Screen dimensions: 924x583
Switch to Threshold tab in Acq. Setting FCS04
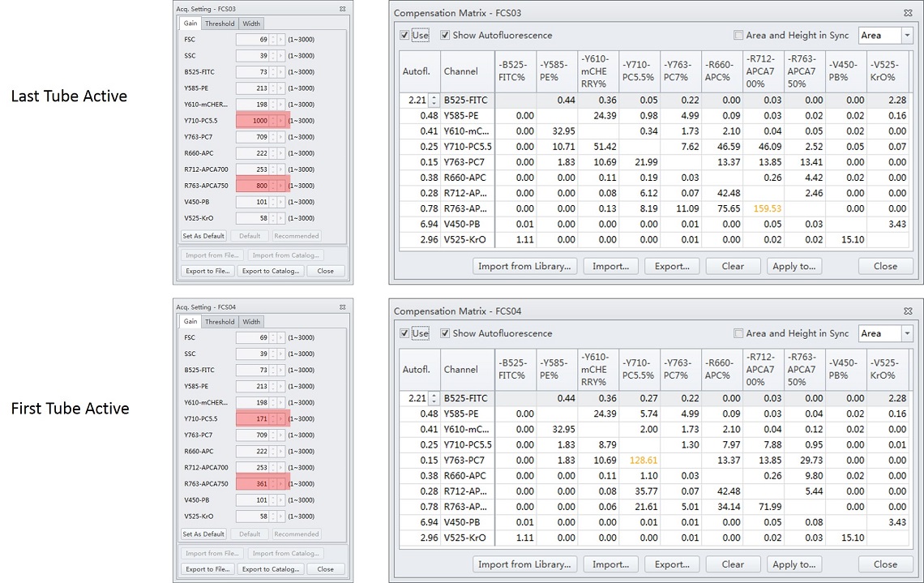pos(219,322)
